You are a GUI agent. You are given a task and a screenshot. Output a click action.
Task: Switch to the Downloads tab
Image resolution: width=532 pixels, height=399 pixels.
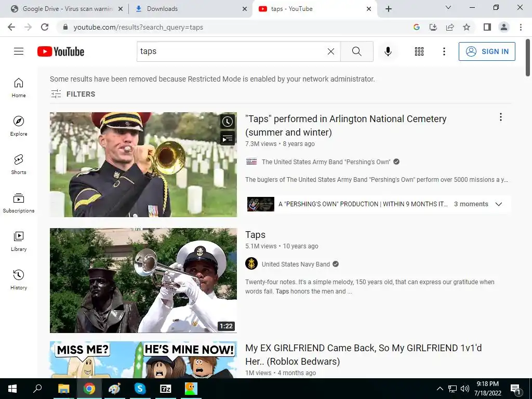point(190,9)
